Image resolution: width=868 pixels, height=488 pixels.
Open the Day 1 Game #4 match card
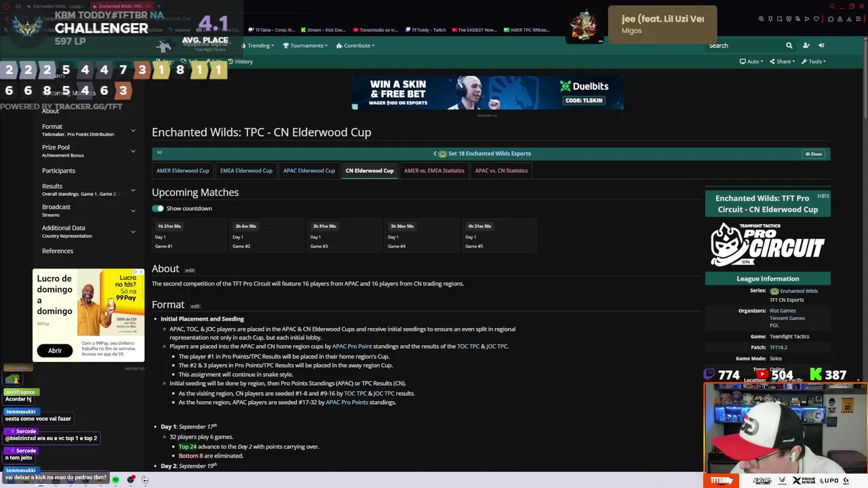[421, 236]
